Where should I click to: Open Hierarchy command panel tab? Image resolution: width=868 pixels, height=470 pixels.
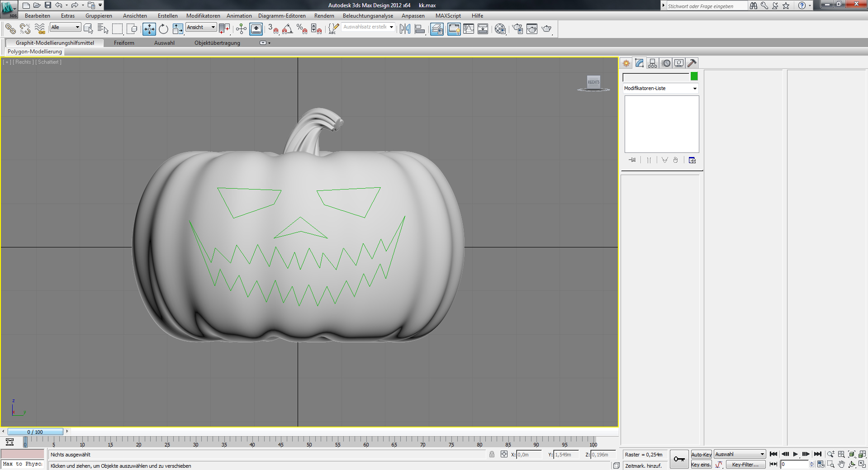point(652,63)
